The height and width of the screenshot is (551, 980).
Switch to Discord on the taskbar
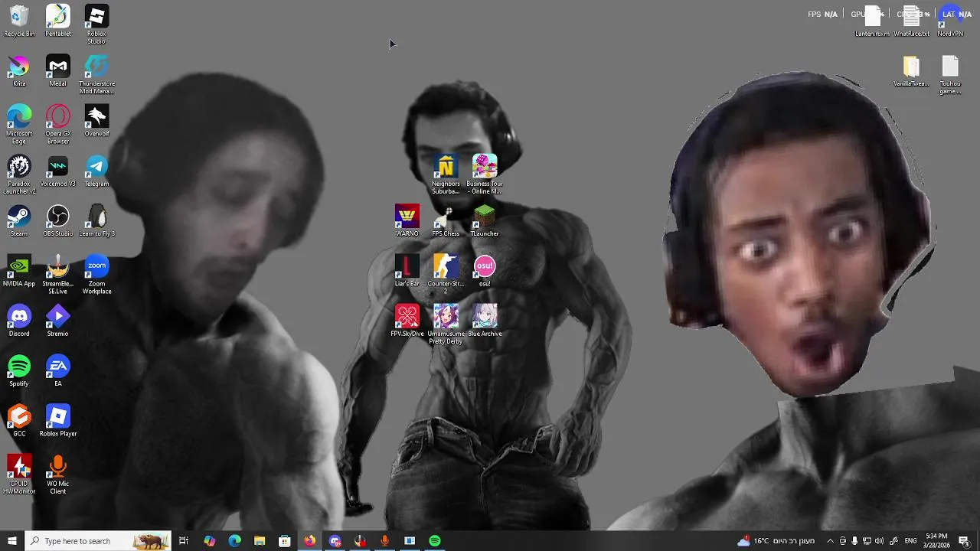pos(335,541)
